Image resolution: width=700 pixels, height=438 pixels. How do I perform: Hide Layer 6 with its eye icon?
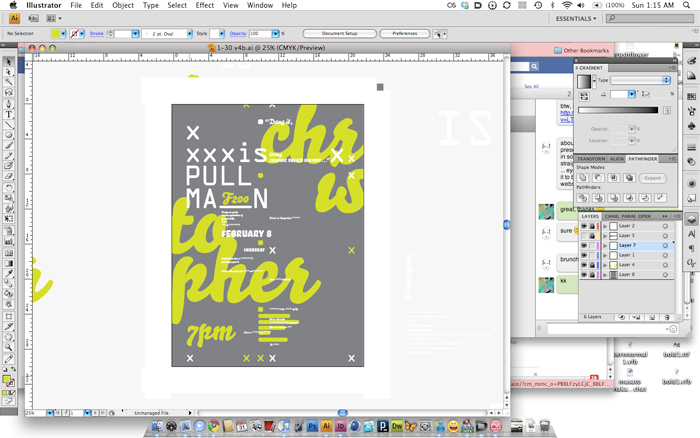point(584,275)
